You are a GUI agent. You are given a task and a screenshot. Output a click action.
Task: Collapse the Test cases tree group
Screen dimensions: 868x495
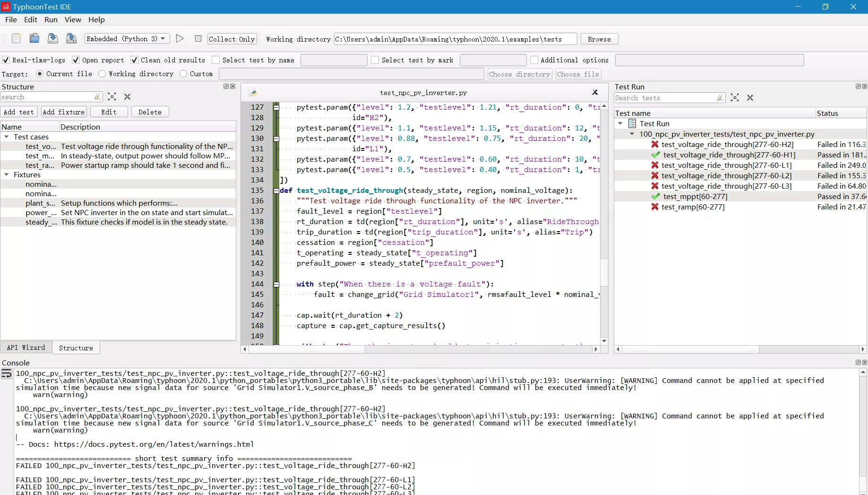7,137
